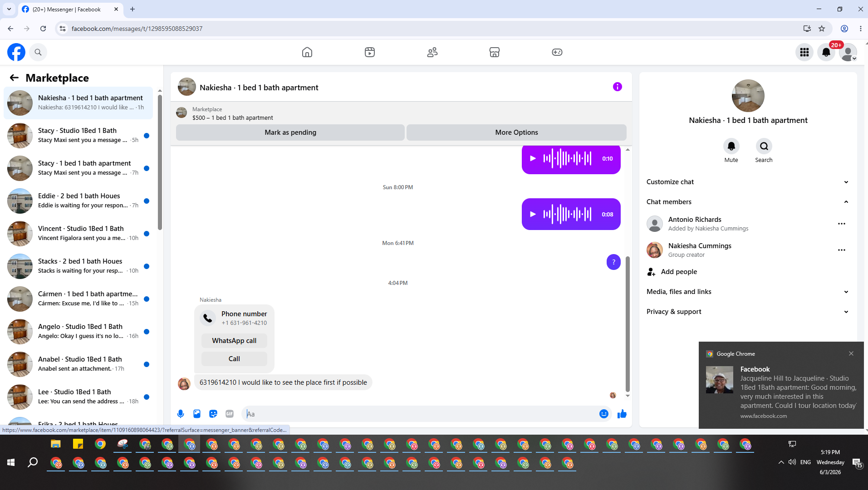The height and width of the screenshot is (490, 868).
Task: Click the Facebook logo icon
Action: (x=16, y=52)
